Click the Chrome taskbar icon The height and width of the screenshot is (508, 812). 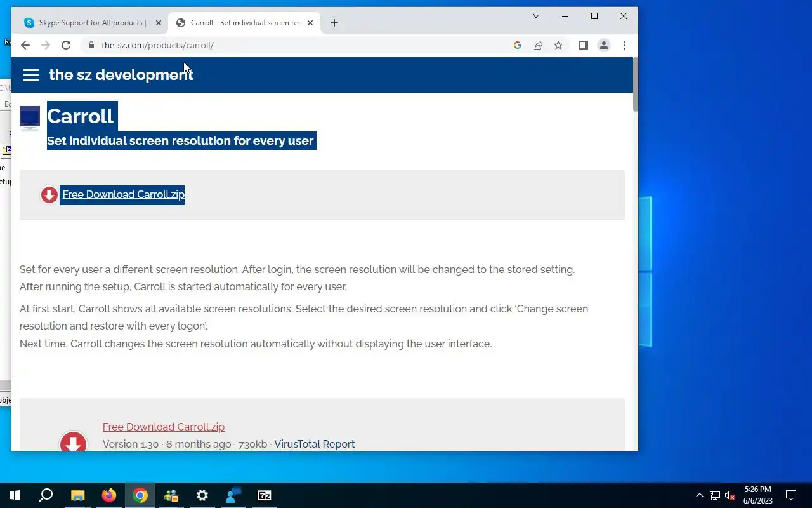[x=140, y=495]
